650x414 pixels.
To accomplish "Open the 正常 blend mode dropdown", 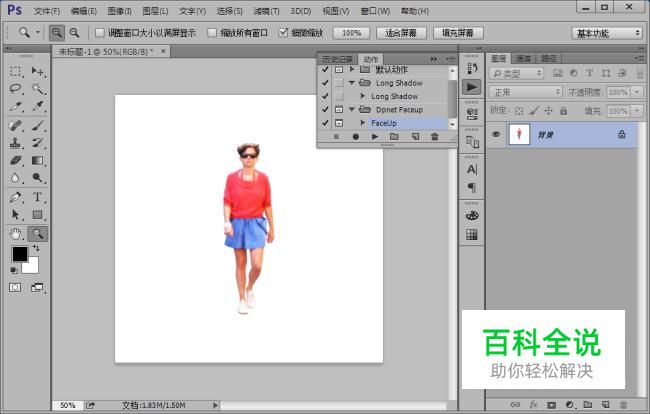I will coord(526,92).
